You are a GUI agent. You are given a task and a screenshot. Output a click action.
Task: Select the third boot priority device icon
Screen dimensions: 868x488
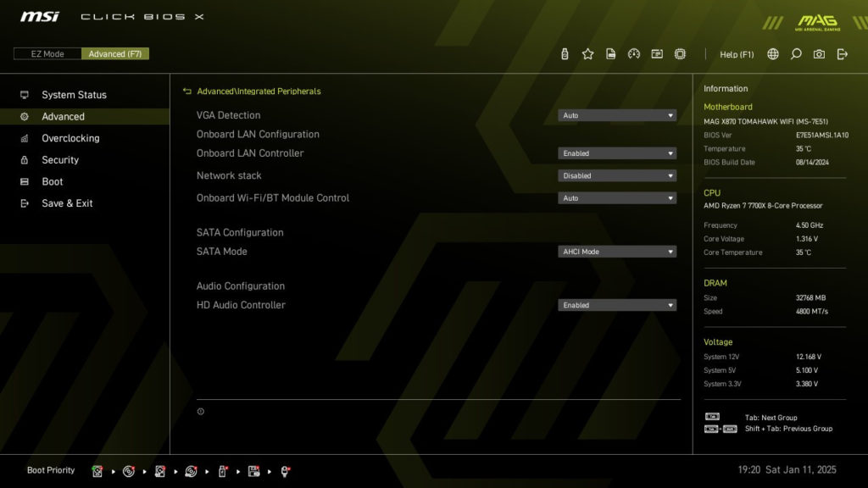(160, 471)
